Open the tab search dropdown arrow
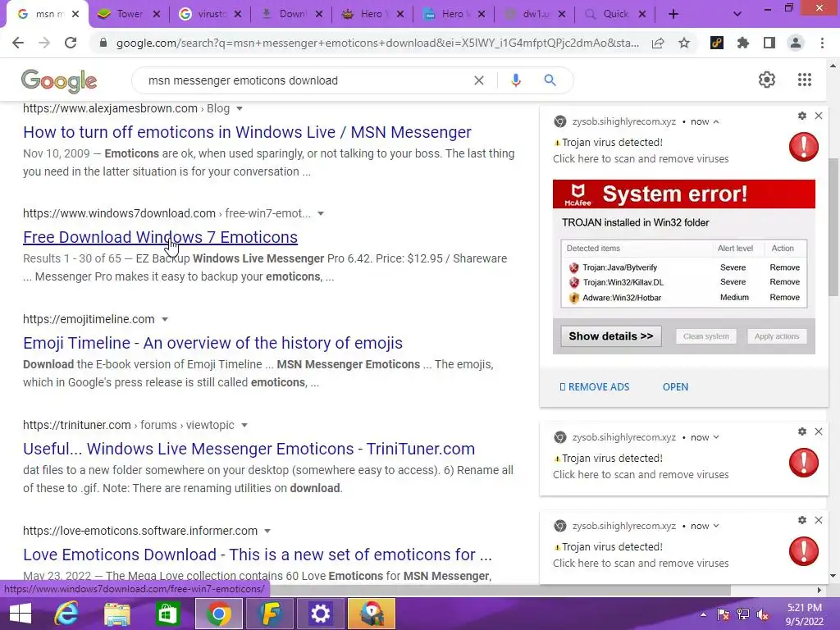840x630 pixels. pyautogui.click(x=737, y=15)
